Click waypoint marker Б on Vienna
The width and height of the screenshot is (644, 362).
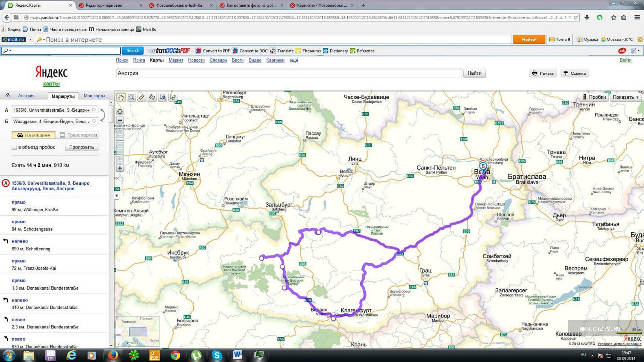point(483,166)
